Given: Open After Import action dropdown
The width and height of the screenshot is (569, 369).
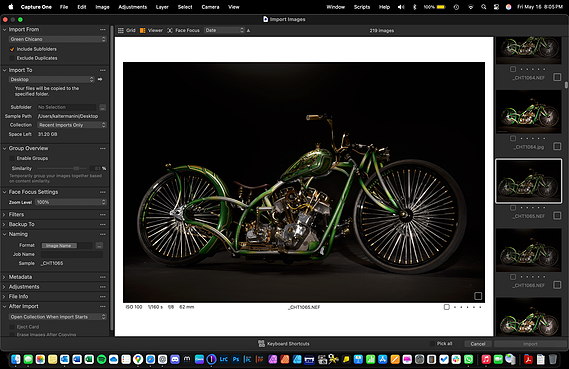Looking at the screenshot, I should point(57,317).
